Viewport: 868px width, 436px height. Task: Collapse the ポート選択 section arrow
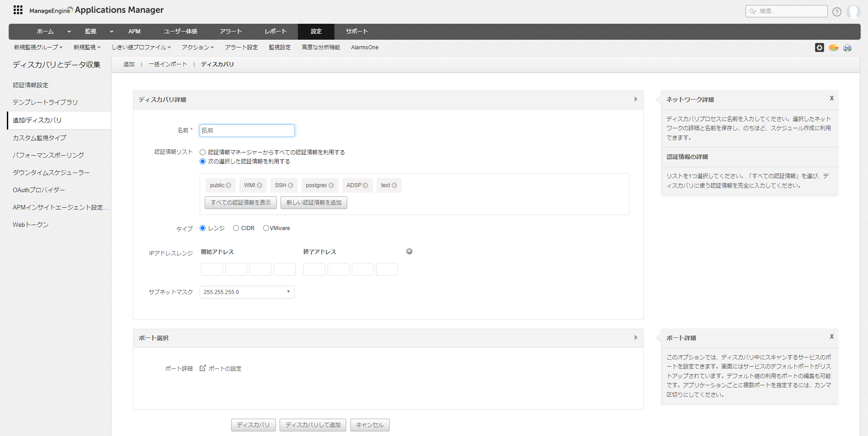[x=636, y=337]
